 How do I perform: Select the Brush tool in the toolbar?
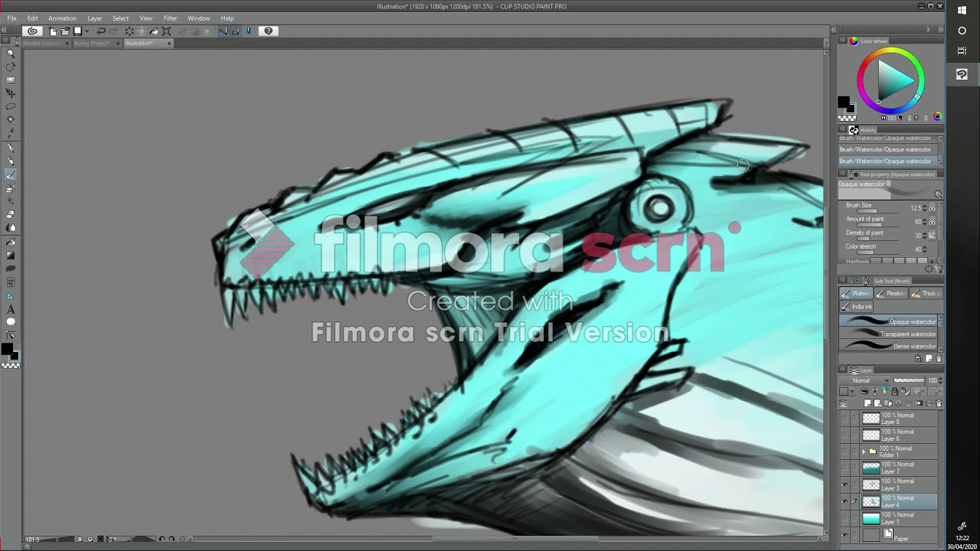click(11, 174)
